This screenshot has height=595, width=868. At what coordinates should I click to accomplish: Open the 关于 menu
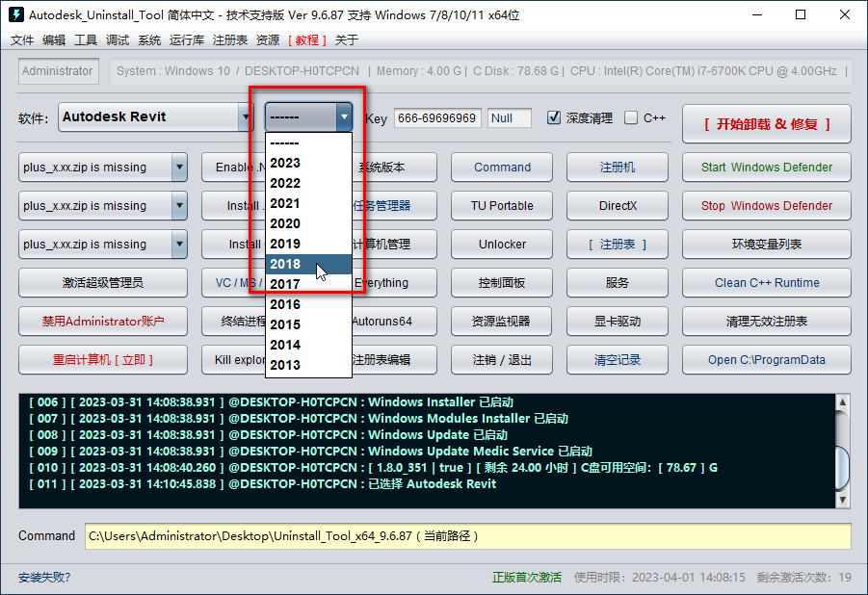point(347,39)
